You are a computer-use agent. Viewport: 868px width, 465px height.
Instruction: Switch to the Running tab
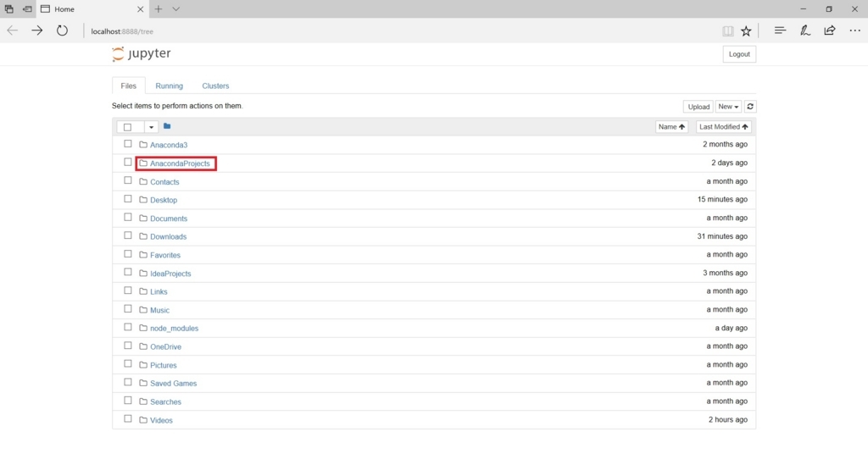(169, 86)
